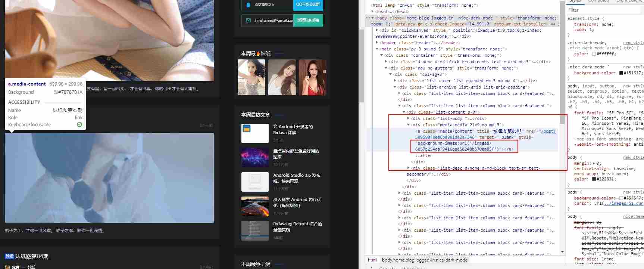644x269 pixels.
Task: Open article 盘点国内那些免费好用的图床
Action: (296, 154)
